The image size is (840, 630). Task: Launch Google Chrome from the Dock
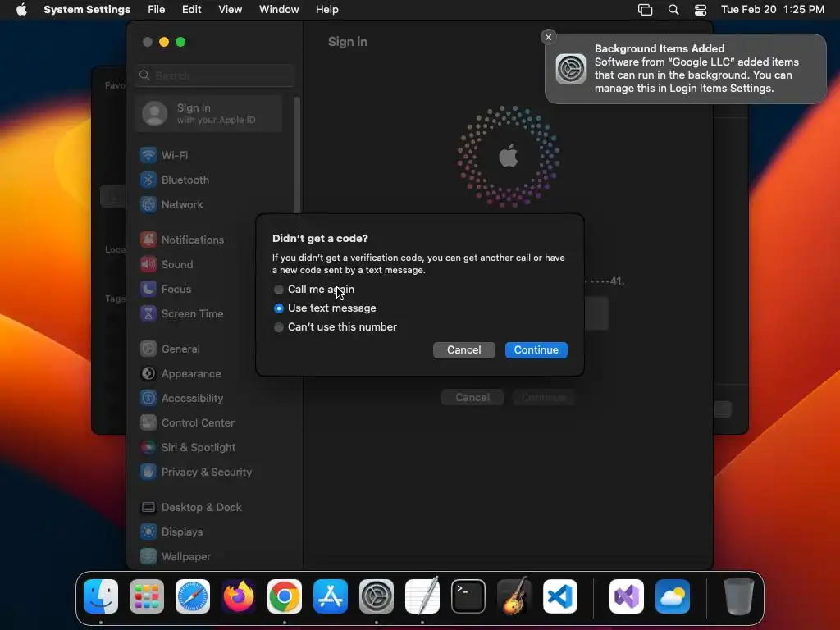coord(285,596)
